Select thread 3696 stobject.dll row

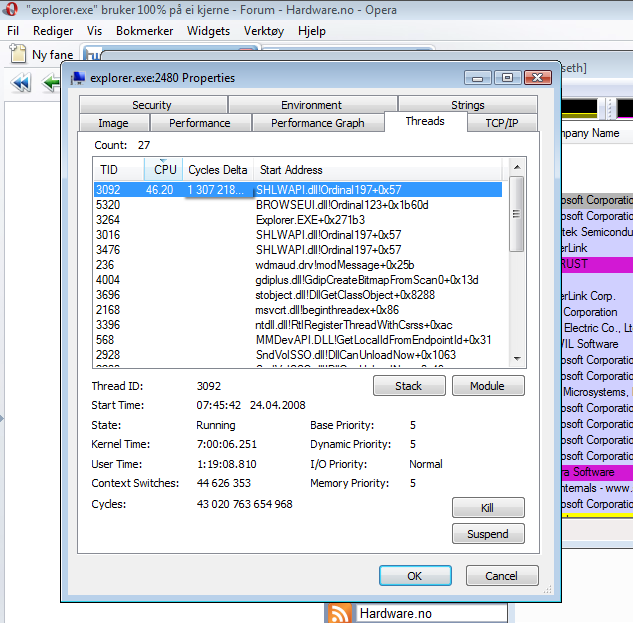click(x=298, y=295)
